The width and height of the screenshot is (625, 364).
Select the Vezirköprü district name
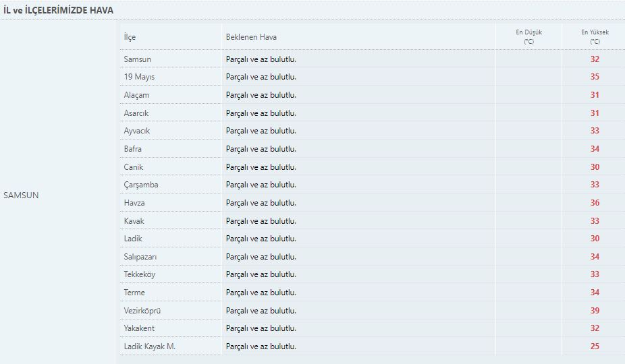[x=142, y=311]
